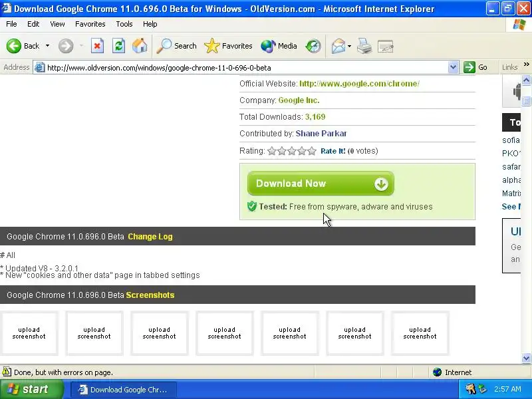The width and height of the screenshot is (532, 399).
Task: Open contributor Shane Parkar's profile link
Action: pyautogui.click(x=321, y=134)
